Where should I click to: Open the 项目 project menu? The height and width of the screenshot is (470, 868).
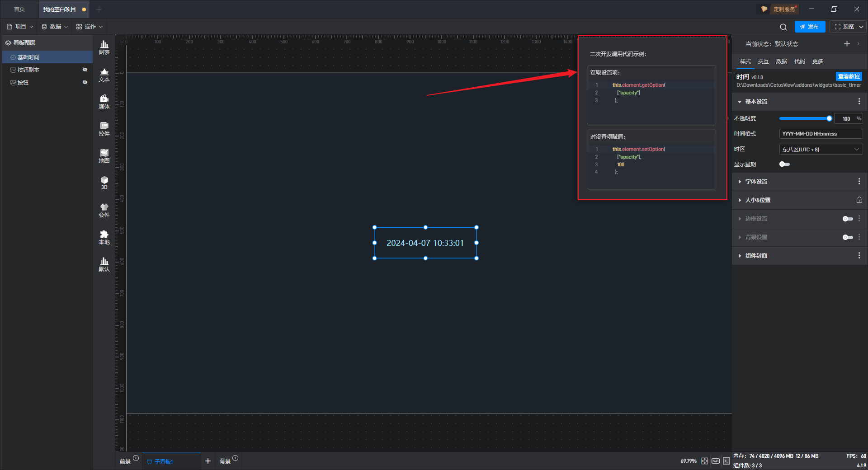20,27
